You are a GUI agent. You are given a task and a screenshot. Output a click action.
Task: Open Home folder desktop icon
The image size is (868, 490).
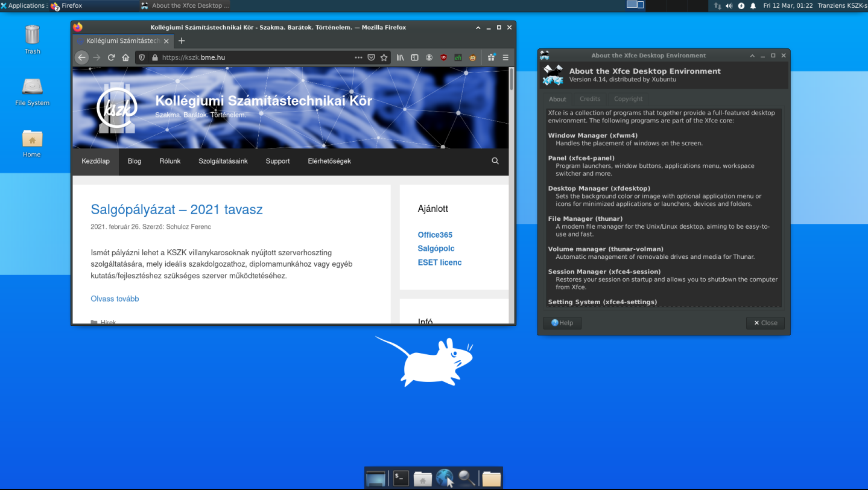click(x=32, y=143)
